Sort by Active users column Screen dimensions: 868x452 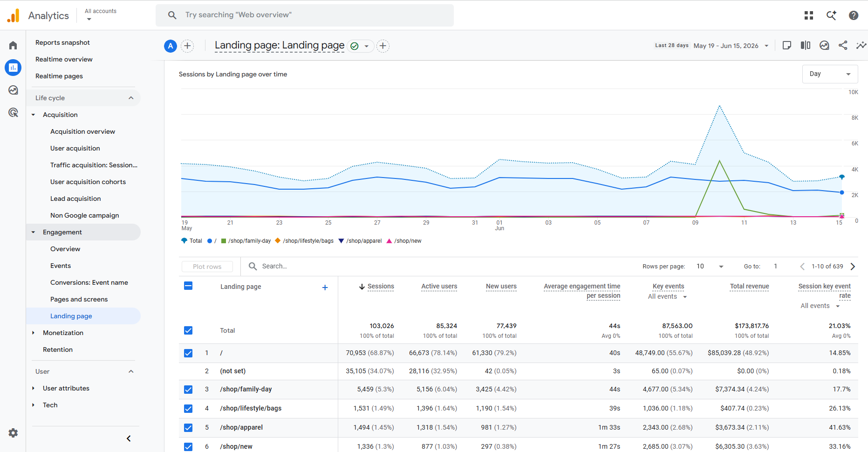click(439, 287)
